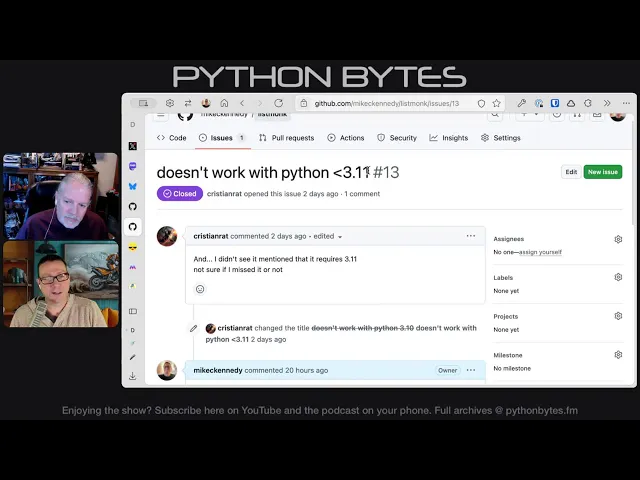Show more toolbar items via double chevron
The width and height of the screenshot is (640, 480).
point(607,103)
